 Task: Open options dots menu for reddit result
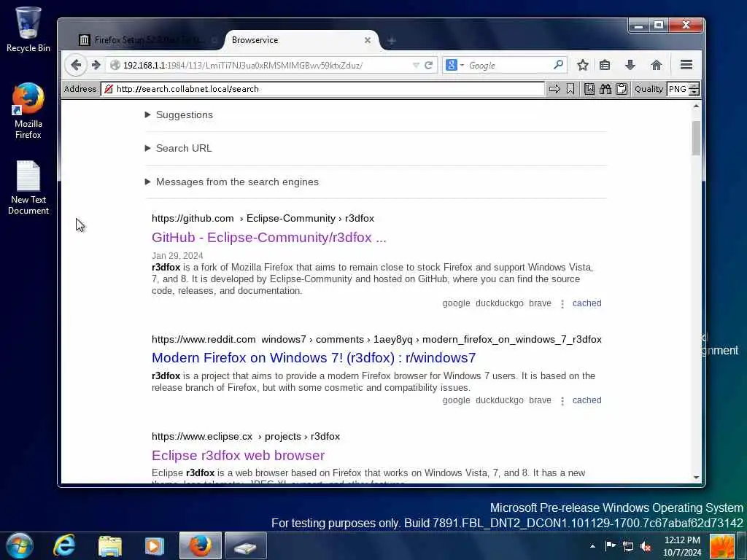[562, 402]
